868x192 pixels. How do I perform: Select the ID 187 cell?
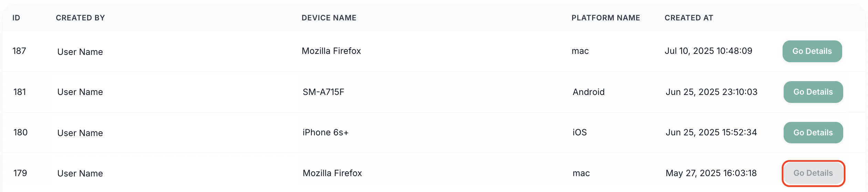(19, 51)
